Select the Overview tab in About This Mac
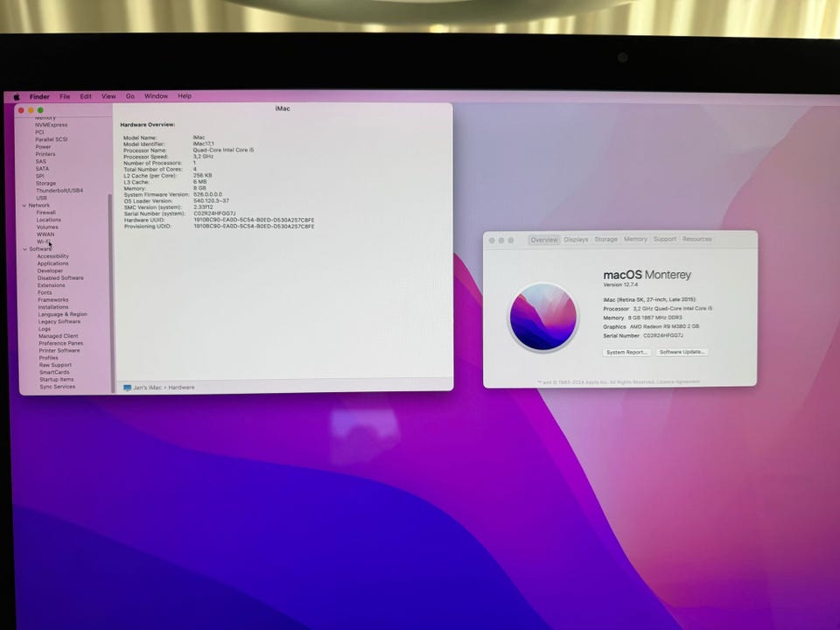Image resolution: width=840 pixels, height=630 pixels. [543, 240]
